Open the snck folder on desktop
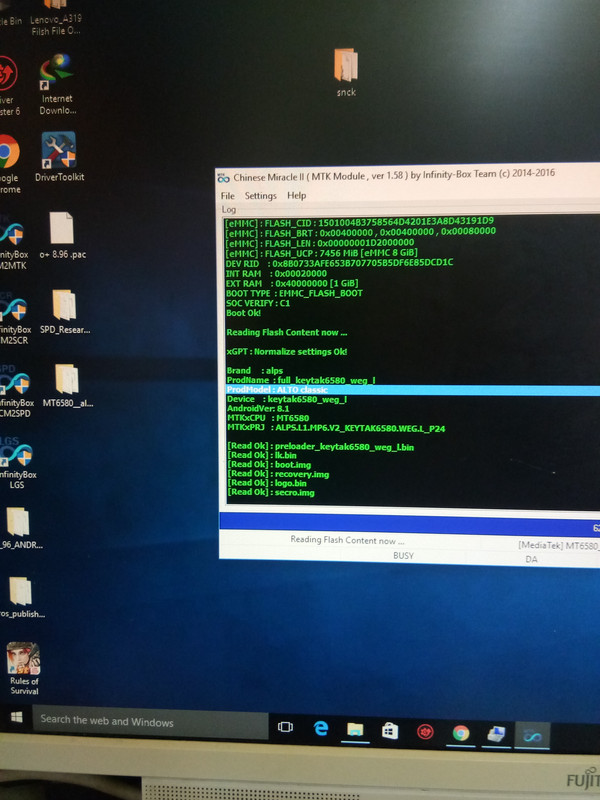 coord(346,72)
